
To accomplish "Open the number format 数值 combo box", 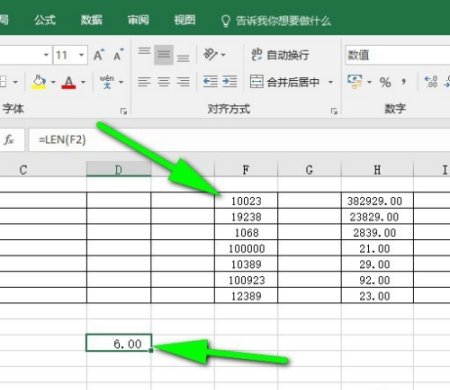I will 397,55.
